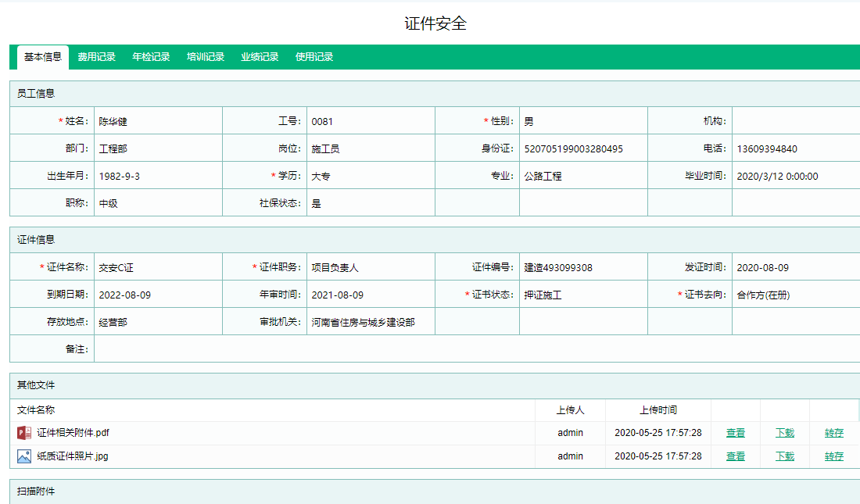860x504 pixels.
Task: Click the 身份证 number 520705199003280495
Action: coord(573,148)
